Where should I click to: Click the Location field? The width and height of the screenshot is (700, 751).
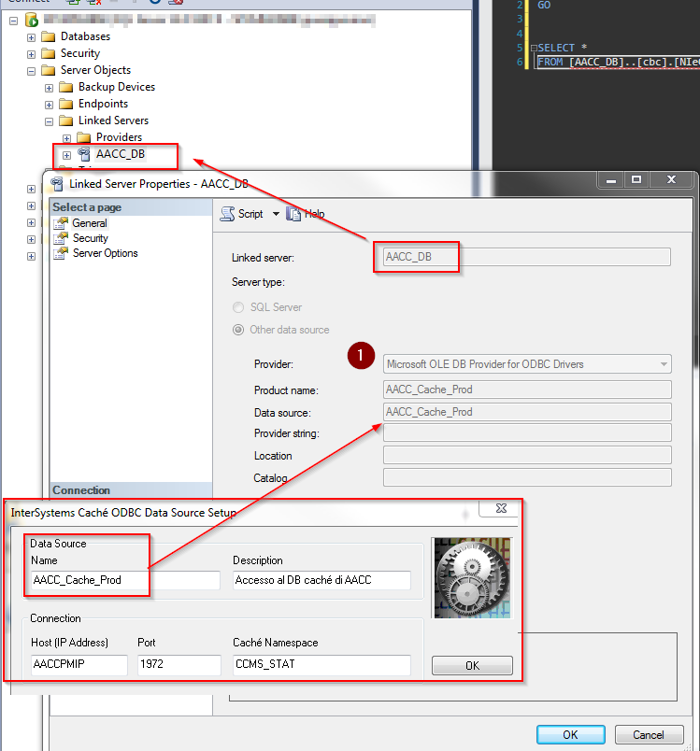pyautogui.click(x=527, y=455)
